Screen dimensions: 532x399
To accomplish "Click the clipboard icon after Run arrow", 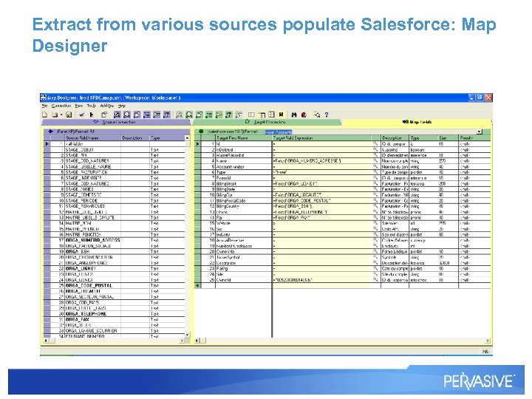I will pos(104,115).
